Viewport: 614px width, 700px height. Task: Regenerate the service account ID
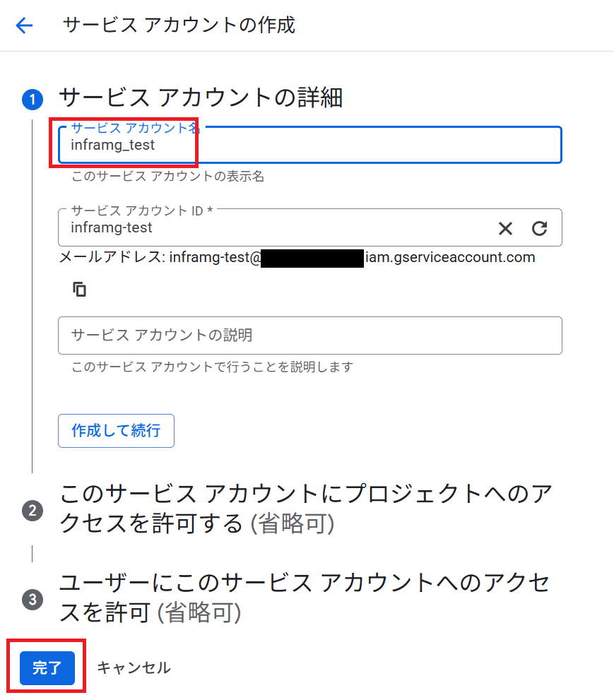[539, 229]
